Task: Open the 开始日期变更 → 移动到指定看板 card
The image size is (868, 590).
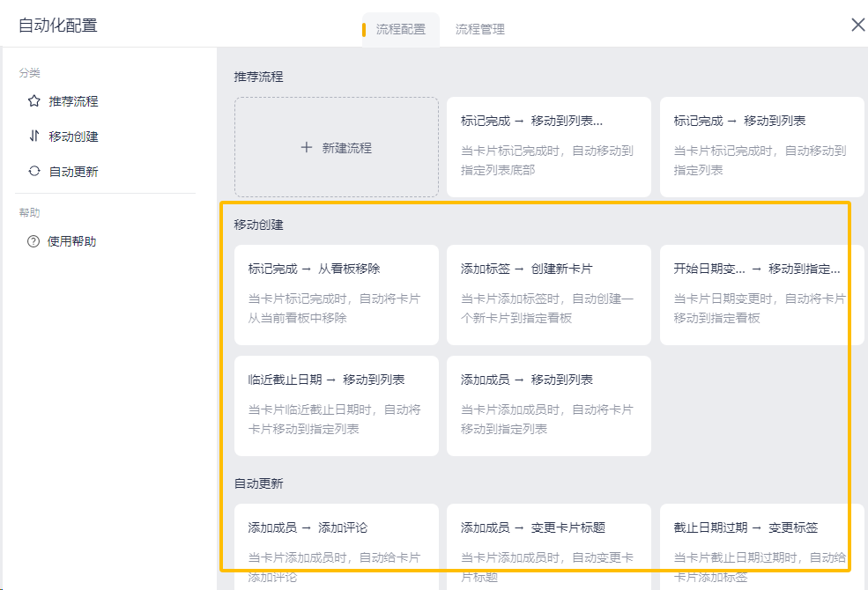Action: pos(761,294)
